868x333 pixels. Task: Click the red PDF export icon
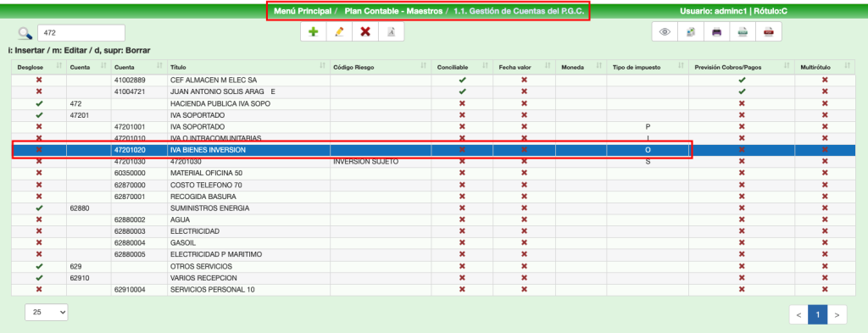point(768,32)
